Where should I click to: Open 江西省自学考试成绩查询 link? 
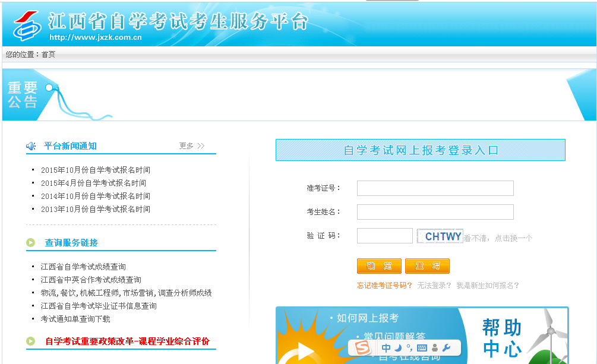pos(83,267)
